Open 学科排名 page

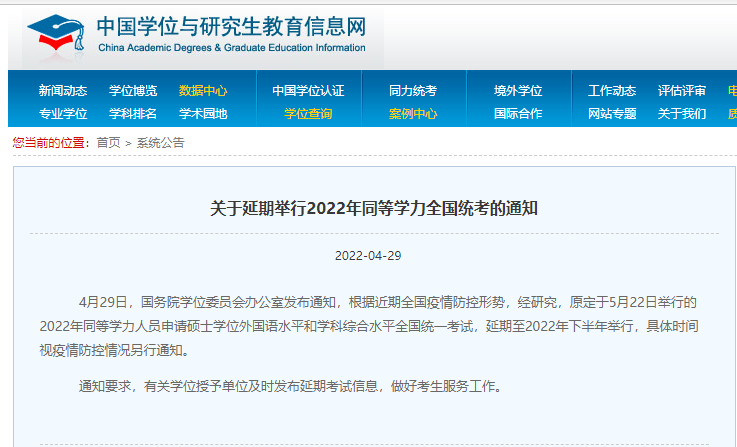[133, 114]
